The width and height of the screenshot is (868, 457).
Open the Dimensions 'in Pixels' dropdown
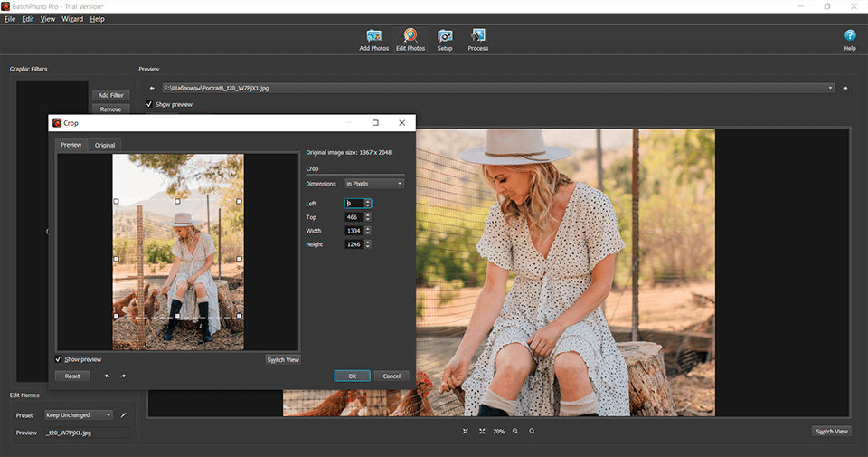pos(374,184)
